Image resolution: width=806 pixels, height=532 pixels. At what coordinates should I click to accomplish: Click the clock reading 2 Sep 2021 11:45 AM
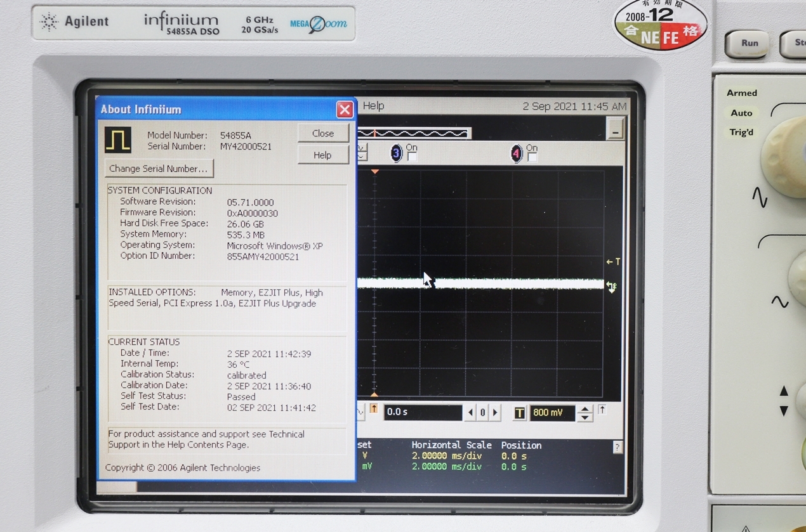(x=574, y=107)
